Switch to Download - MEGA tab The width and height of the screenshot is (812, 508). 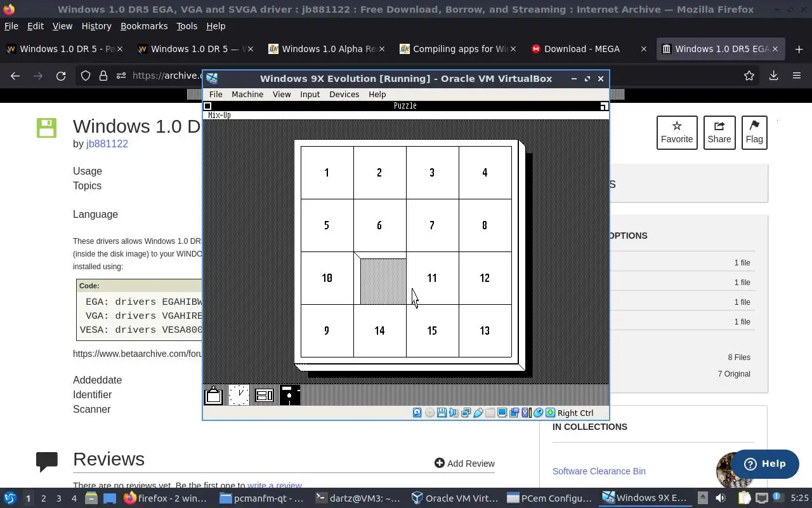pyautogui.click(x=590, y=49)
